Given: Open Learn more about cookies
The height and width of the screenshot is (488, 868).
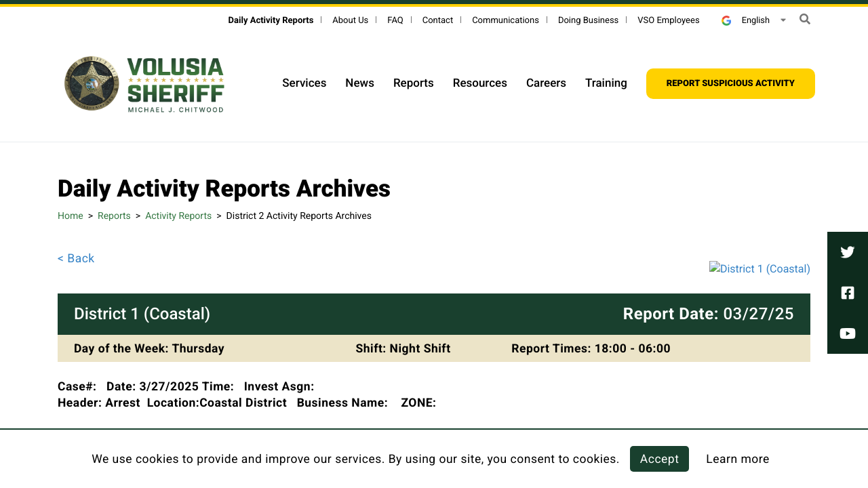Looking at the screenshot, I should tap(737, 459).
